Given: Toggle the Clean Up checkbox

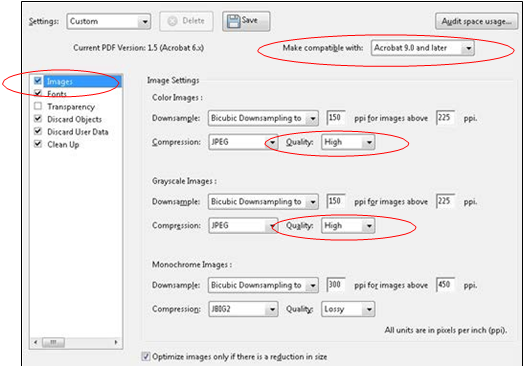Looking at the screenshot, I should (38, 144).
